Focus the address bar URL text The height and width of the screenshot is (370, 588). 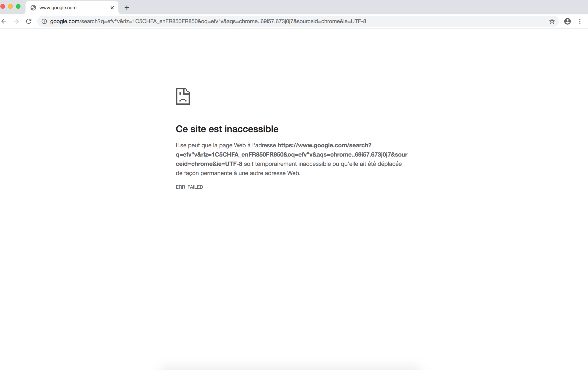[208, 22]
